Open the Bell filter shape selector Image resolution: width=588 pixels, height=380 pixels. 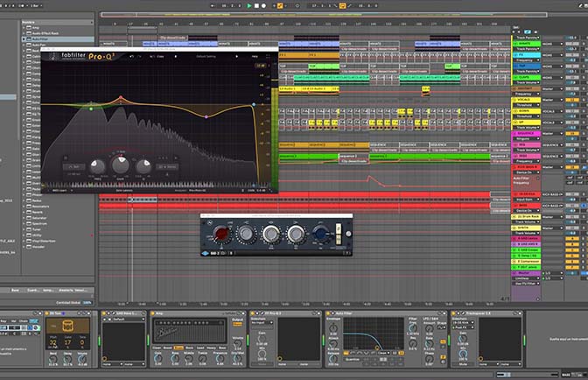pos(73,166)
